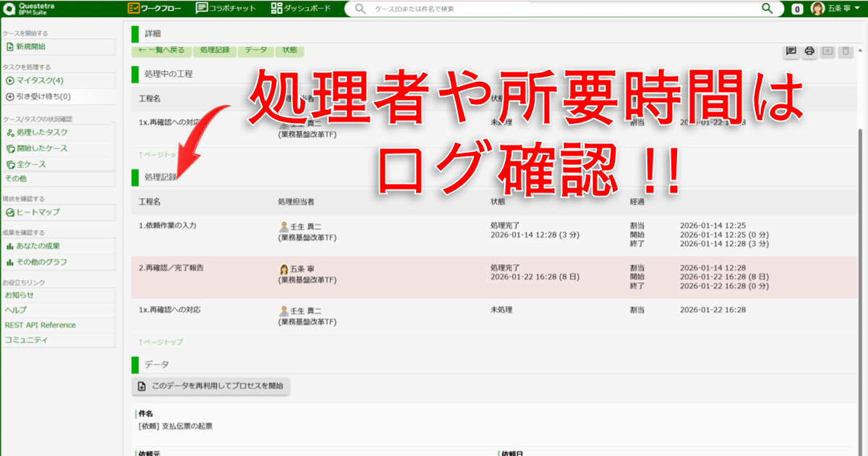Open the お知らせ link

[x=58, y=295]
